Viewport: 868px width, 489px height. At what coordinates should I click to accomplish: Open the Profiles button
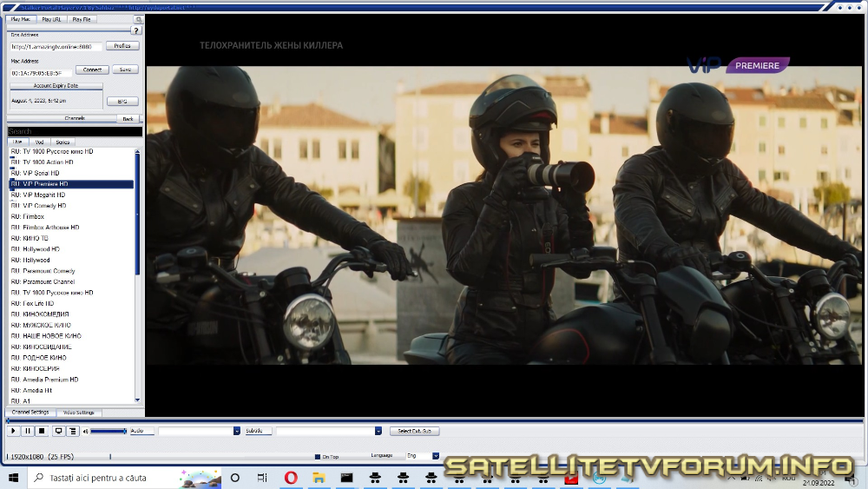[122, 46]
